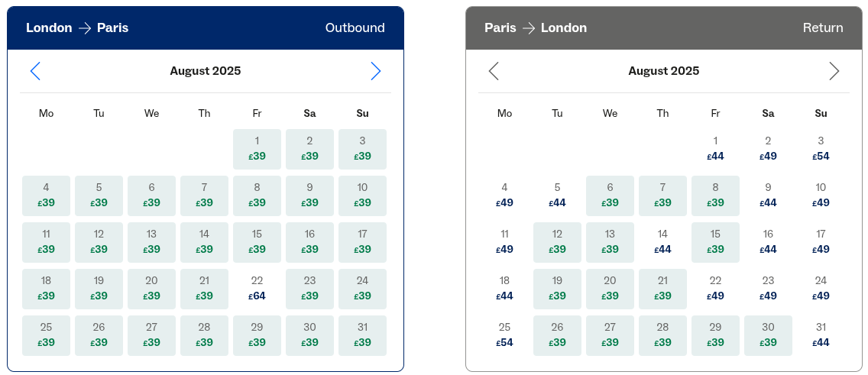The height and width of the screenshot is (375, 868).
Task: Choose outbound August 10 fare
Action: [362, 196]
